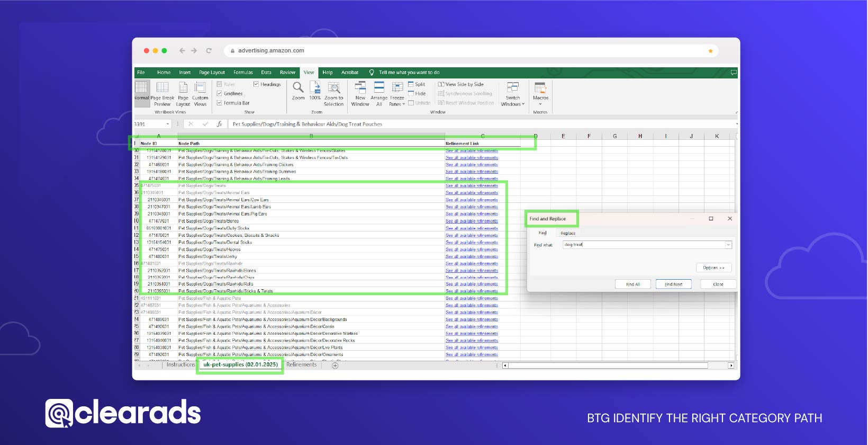Open the Page Layout ribbon tab
The height and width of the screenshot is (445, 868).
[212, 73]
